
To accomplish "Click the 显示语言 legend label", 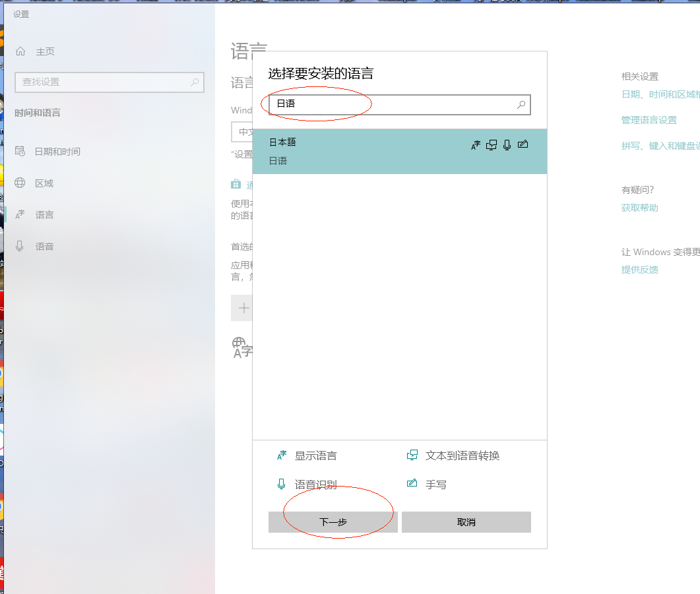I will [315, 456].
